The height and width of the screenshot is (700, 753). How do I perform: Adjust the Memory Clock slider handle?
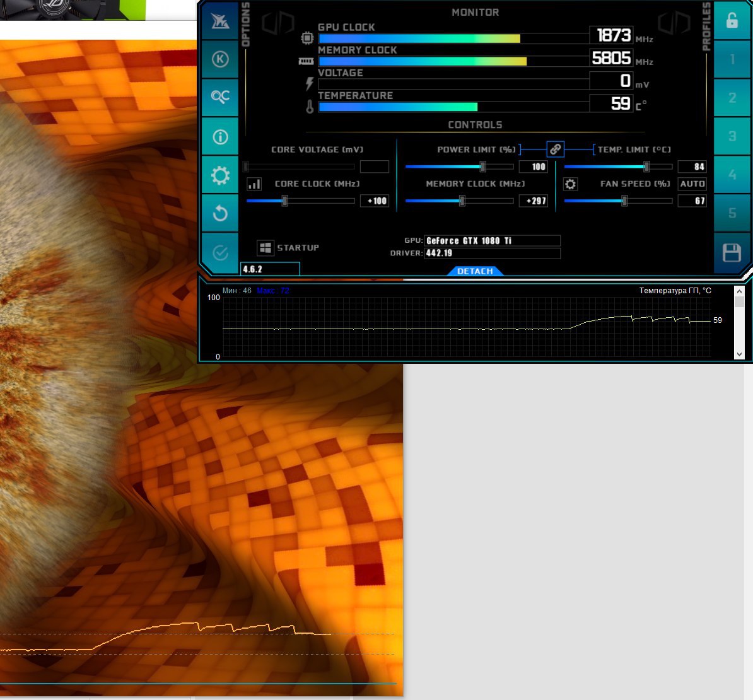[462, 201]
